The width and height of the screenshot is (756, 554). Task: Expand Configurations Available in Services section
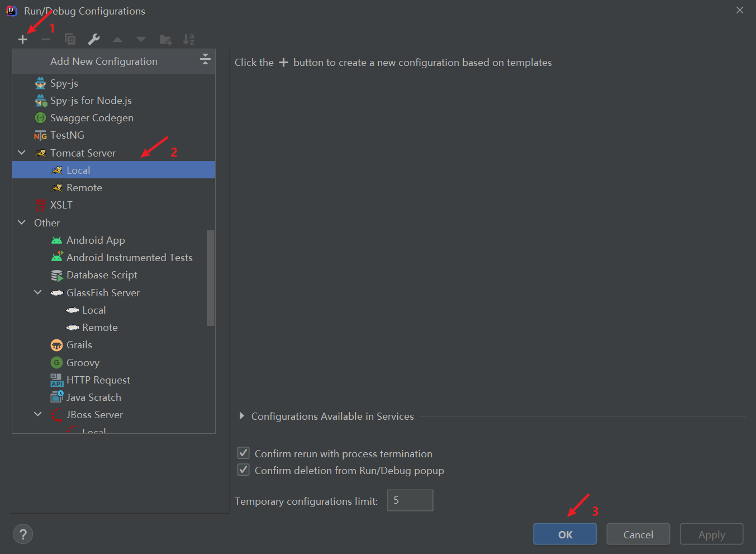[241, 416]
